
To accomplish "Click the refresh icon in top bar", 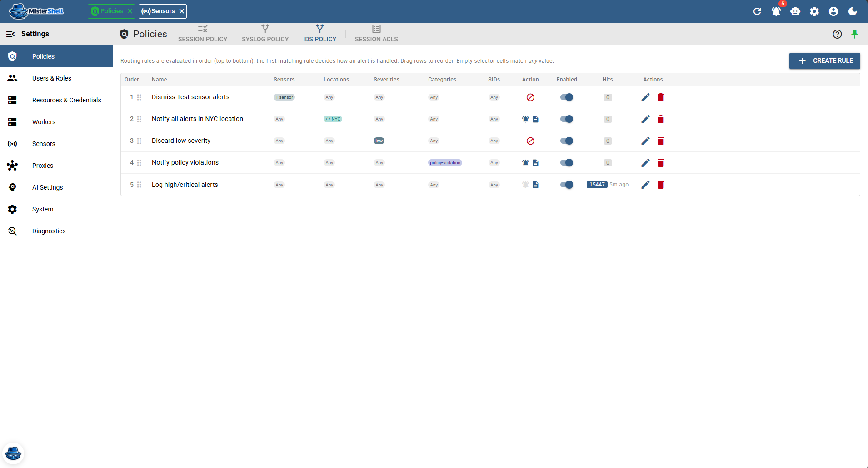I will pyautogui.click(x=757, y=11).
